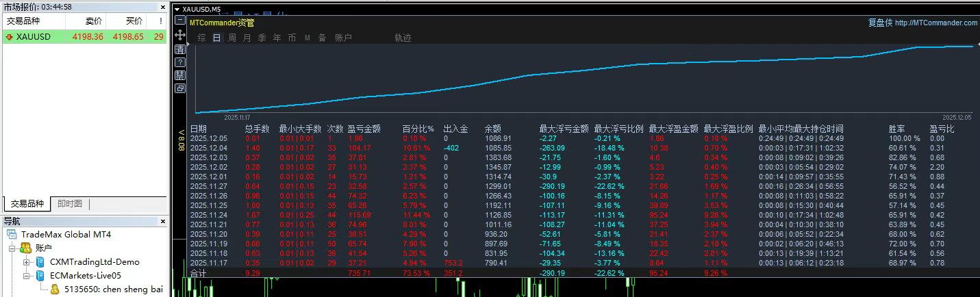This screenshot has width=980, height=297.
Task: Click the 清 clear icon in the panel sidebar
Action: pyautogui.click(x=180, y=49)
